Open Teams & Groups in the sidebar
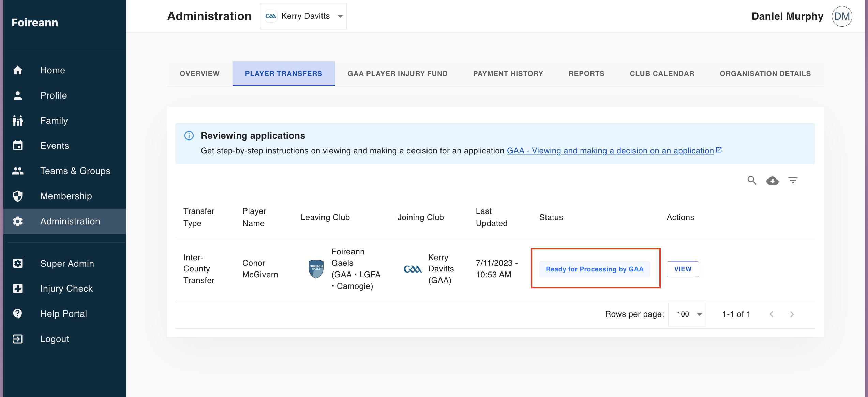The width and height of the screenshot is (868, 397). [x=65, y=171]
